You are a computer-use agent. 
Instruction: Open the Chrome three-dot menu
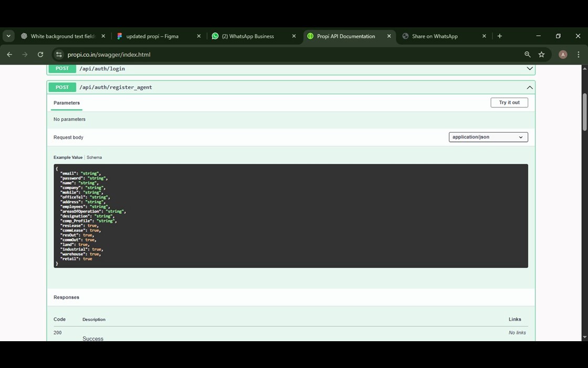tap(578, 55)
